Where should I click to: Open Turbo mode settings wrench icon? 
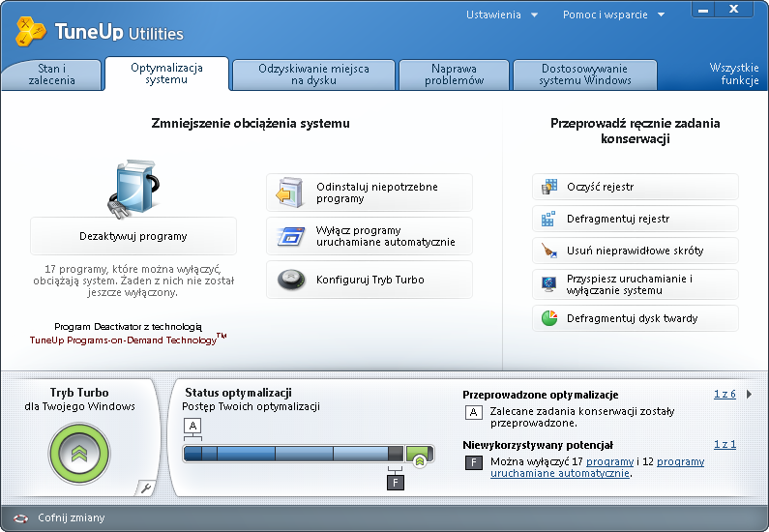point(145,488)
